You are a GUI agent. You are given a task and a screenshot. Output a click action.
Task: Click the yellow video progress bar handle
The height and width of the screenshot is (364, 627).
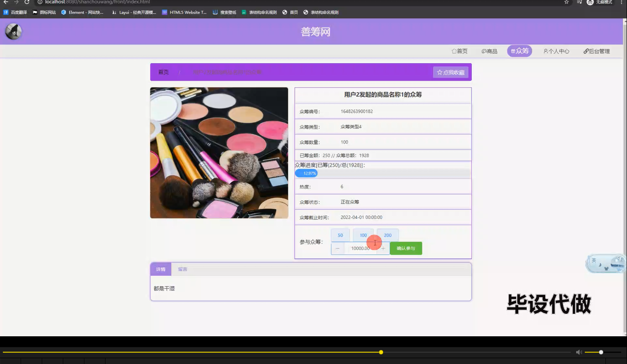coord(381,352)
